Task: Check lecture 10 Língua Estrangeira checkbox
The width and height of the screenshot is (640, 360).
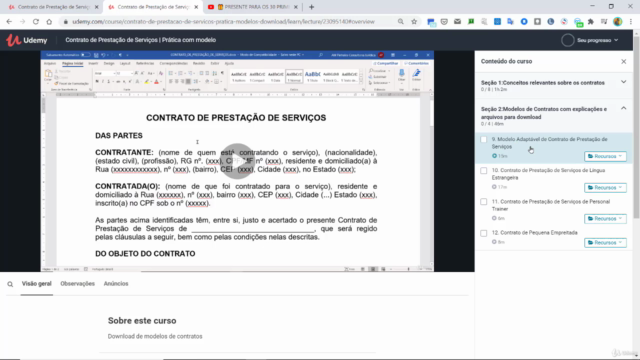Action: point(484,171)
